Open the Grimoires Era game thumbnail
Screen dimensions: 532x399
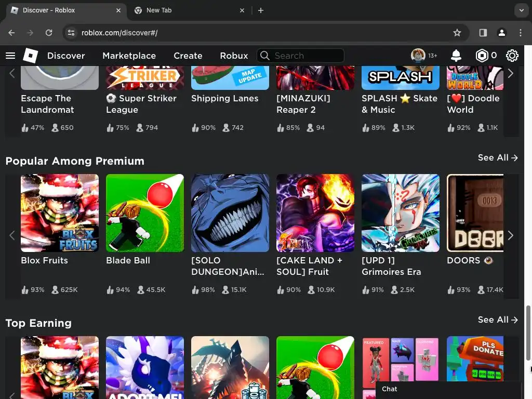401,213
